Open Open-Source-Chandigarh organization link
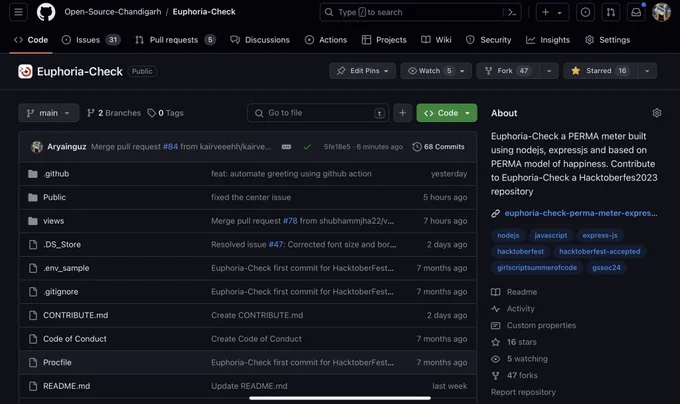This screenshot has height=404, width=680. 113,12
